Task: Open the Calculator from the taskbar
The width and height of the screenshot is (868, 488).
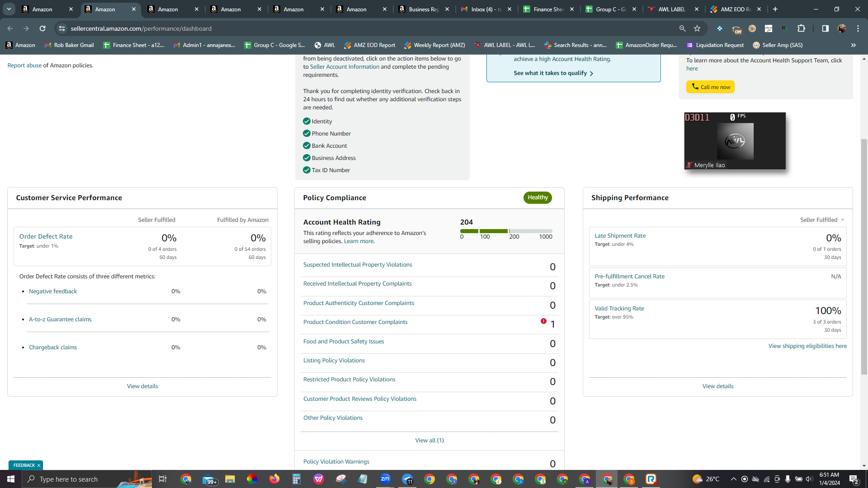Action: tap(297, 479)
